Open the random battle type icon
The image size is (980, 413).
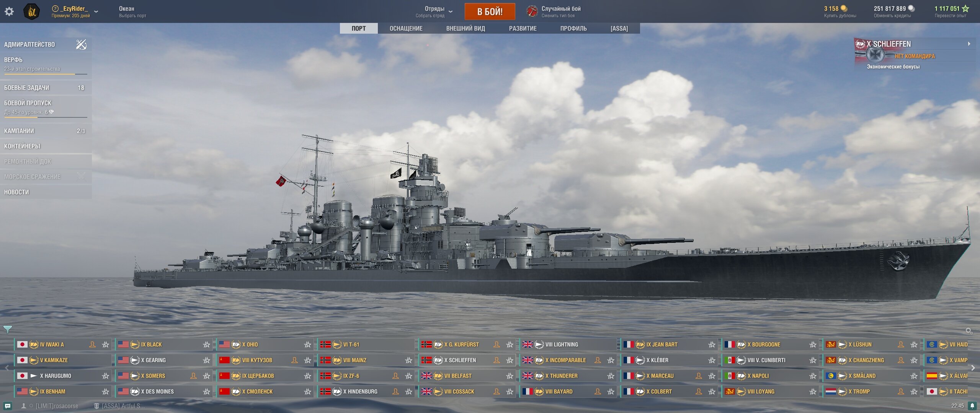click(x=532, y=11)
